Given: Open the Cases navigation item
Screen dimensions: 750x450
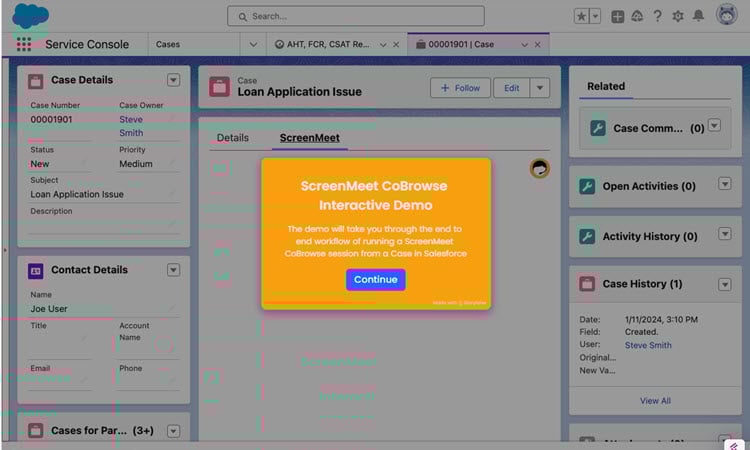Looking at the screenshot, I should pos(168,44).
